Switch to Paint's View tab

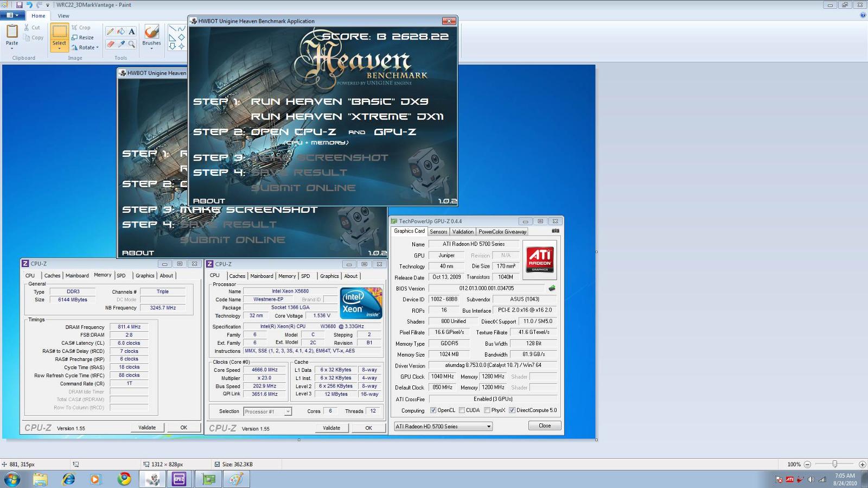click(x=63, y=16)
